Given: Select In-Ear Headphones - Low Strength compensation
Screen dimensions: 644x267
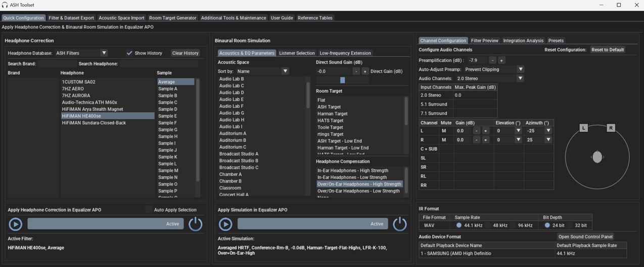Looking at the screenshot, I should [x=352, y=177].
